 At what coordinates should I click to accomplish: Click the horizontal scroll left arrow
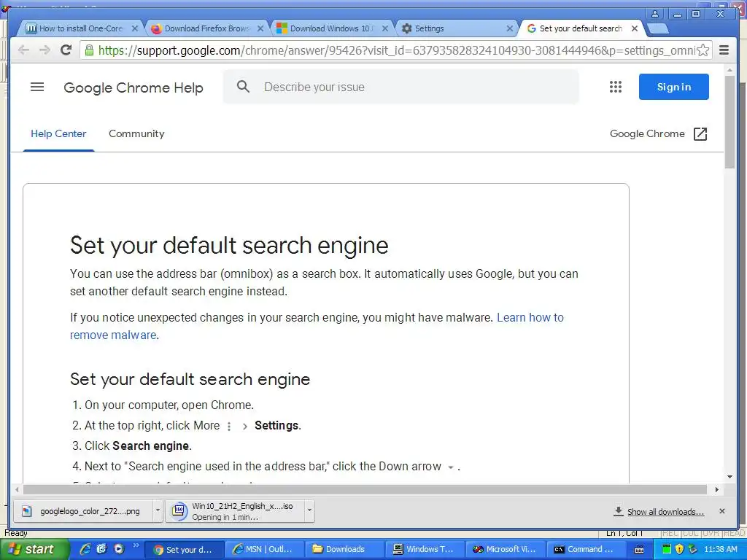click(x=18, y=489)
